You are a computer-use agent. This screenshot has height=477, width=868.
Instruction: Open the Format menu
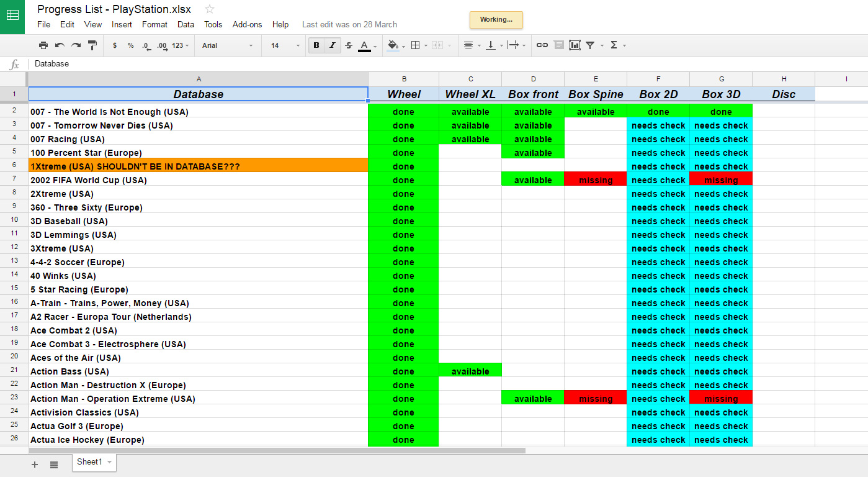pyautogui.click(x=154, y=24)
